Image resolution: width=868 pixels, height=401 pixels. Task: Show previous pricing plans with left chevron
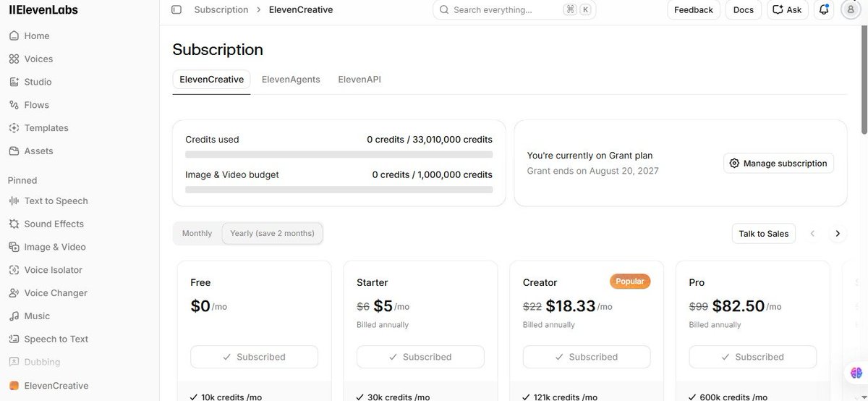[812, 234]
